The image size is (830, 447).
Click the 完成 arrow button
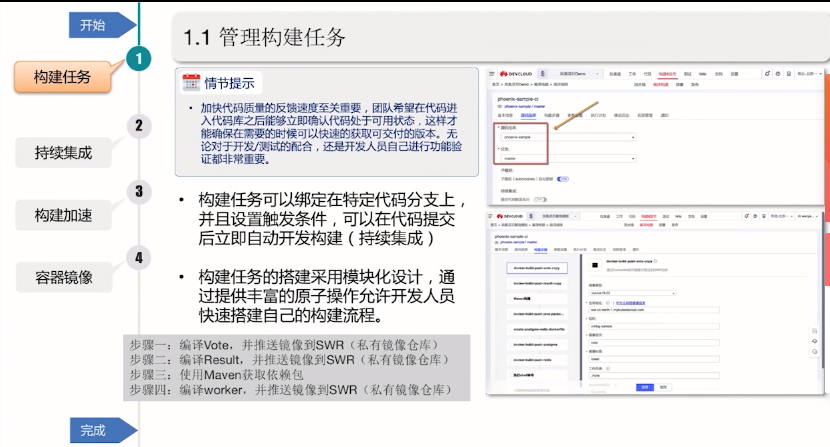(x=103, y=430)
